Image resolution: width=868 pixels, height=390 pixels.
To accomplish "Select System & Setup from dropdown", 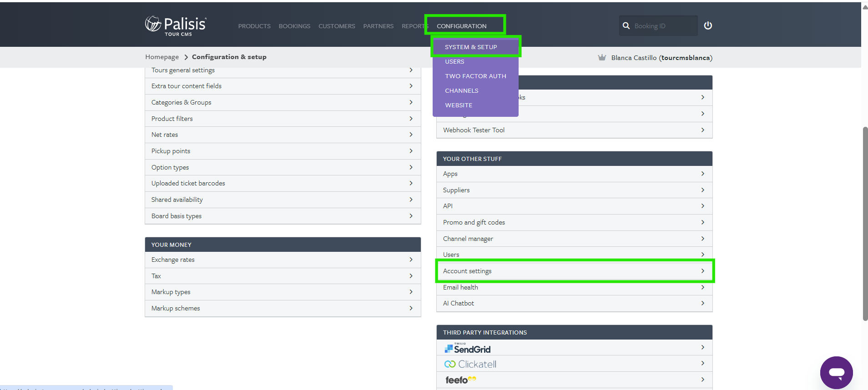I will [475, 47].
